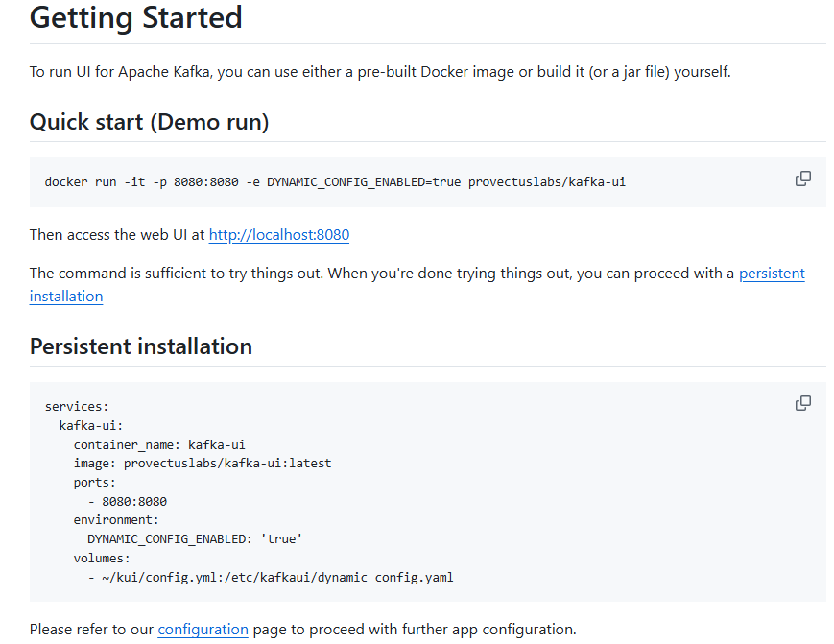Open the http://localhost:8080 link
The width and height of the screenshot is (834, 644).
278,235
